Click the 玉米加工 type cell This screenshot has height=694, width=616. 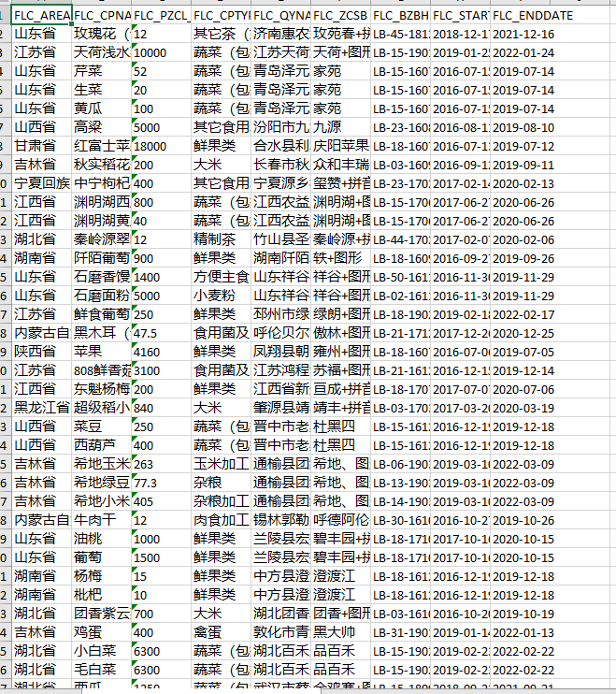click(222, 464)
